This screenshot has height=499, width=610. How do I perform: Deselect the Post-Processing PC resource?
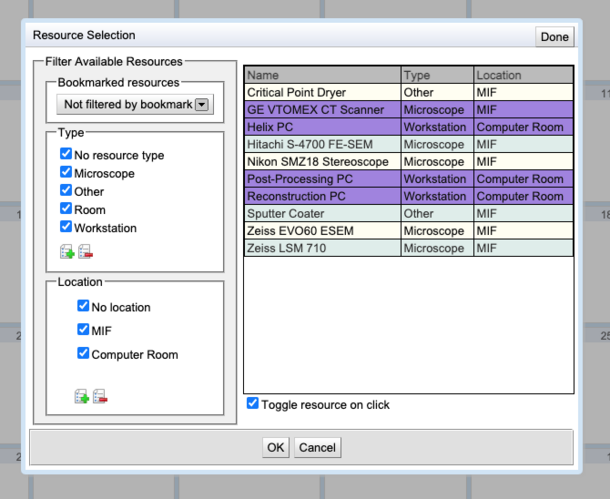pos(409,179)
